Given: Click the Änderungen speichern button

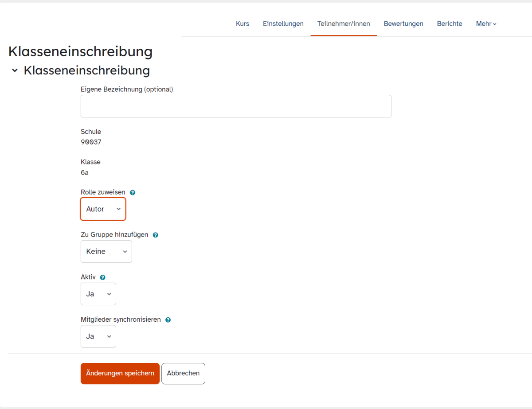Looking at the screenshot, I should [x=120, y=374].
